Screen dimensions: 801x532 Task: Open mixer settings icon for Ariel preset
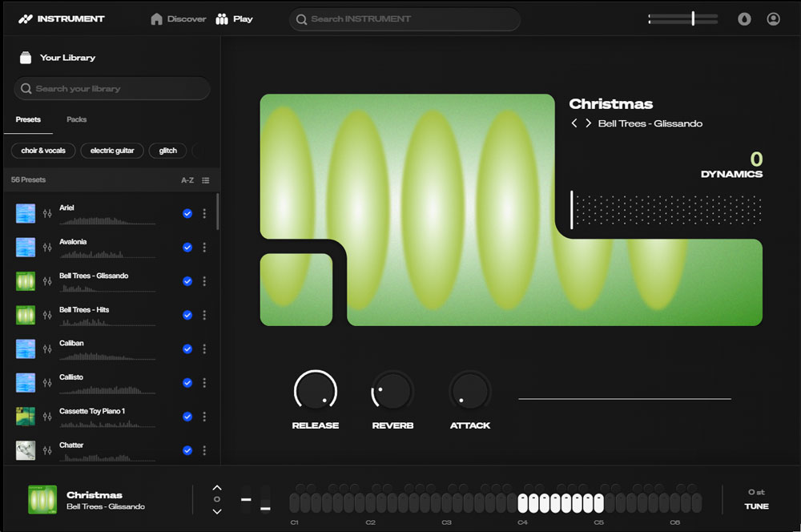click(47, 214)
